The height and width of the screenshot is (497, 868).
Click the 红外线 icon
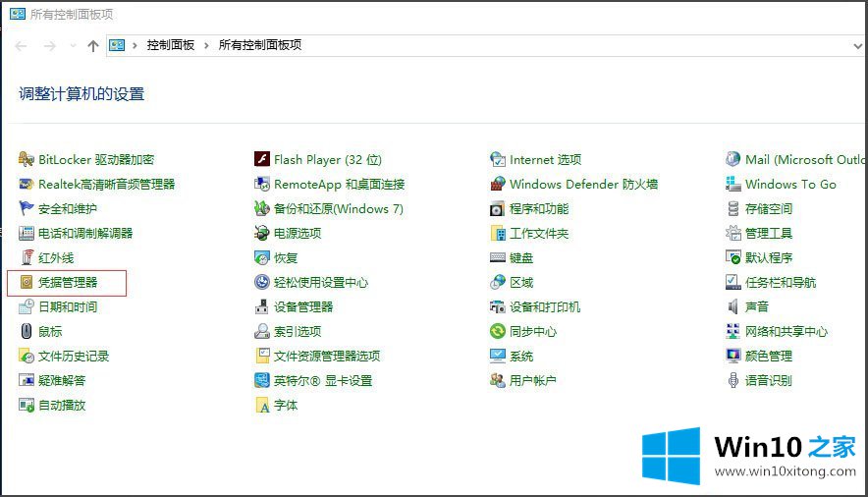point(26,257)
